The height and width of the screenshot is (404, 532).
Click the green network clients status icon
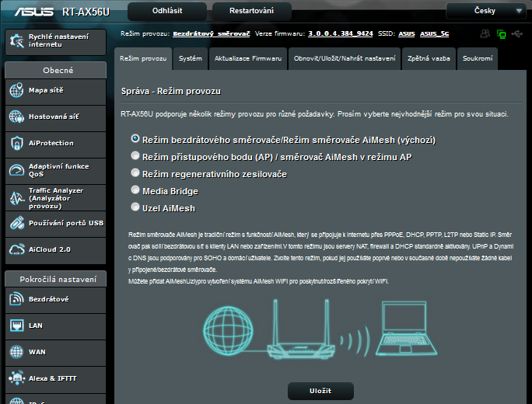pos(501,34)
